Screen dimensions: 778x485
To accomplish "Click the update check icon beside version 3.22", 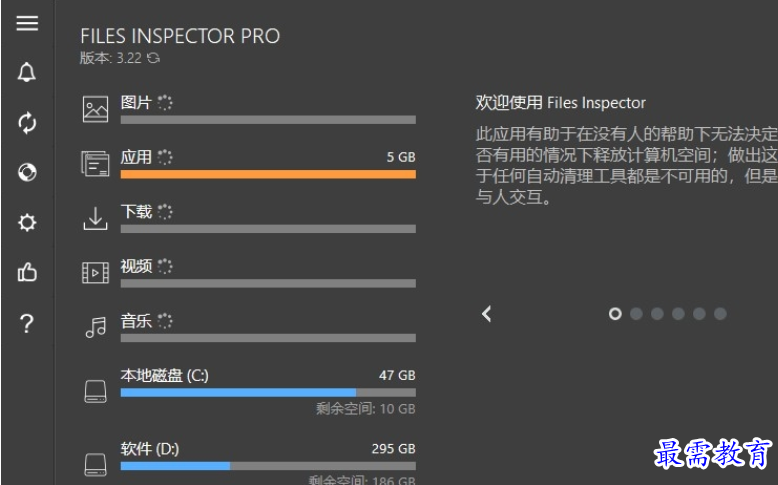I will pyautogui.click(x=154, y=58).
